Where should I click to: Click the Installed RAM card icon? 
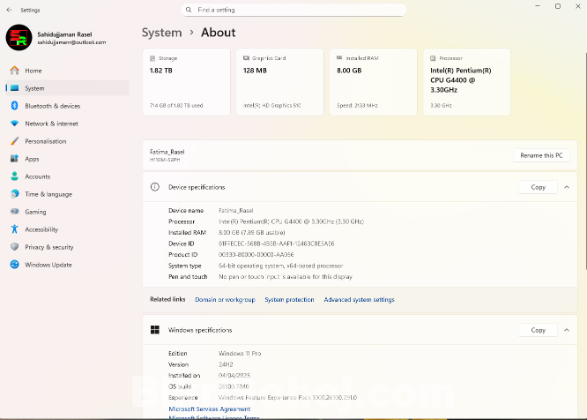click(339, 58)
